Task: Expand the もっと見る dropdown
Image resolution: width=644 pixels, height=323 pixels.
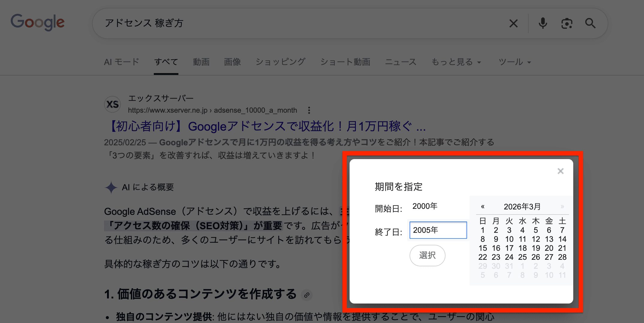Action: point(456,62)
